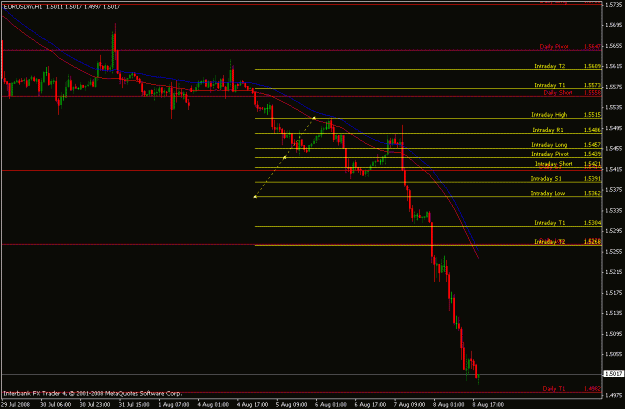Click the 1.4975 price scale value
Viewport: 625px width, 409px height.
[x=613, y=395]
